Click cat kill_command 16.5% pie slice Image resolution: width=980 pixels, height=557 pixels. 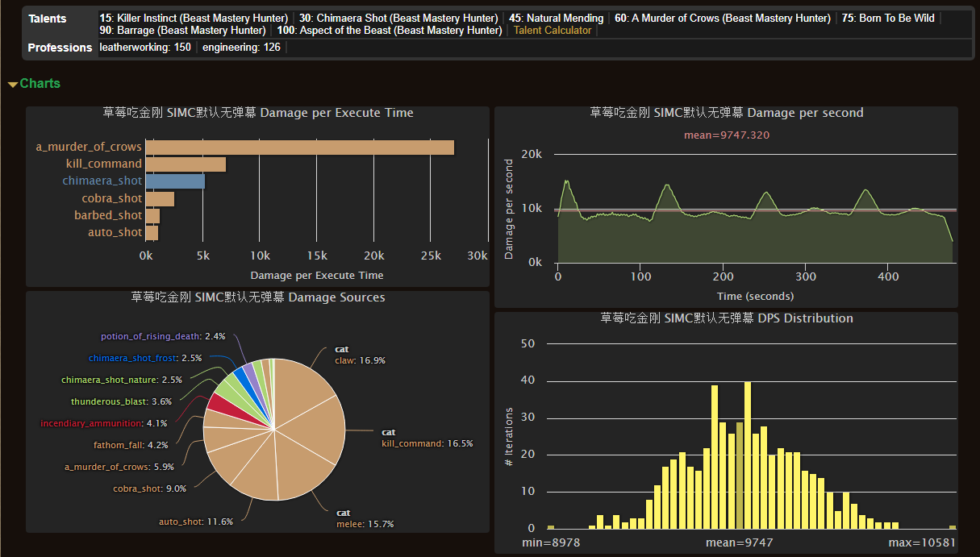311,435
